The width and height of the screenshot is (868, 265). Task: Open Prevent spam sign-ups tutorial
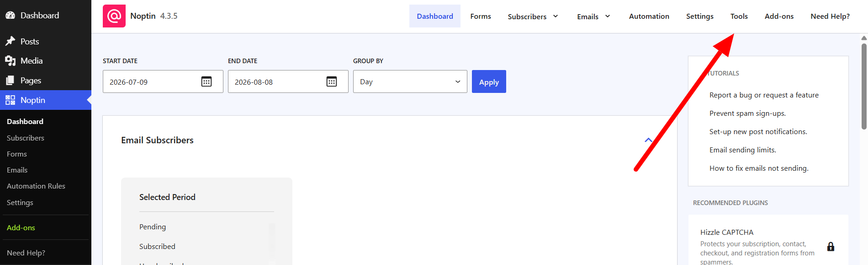(x=747, y=113)
